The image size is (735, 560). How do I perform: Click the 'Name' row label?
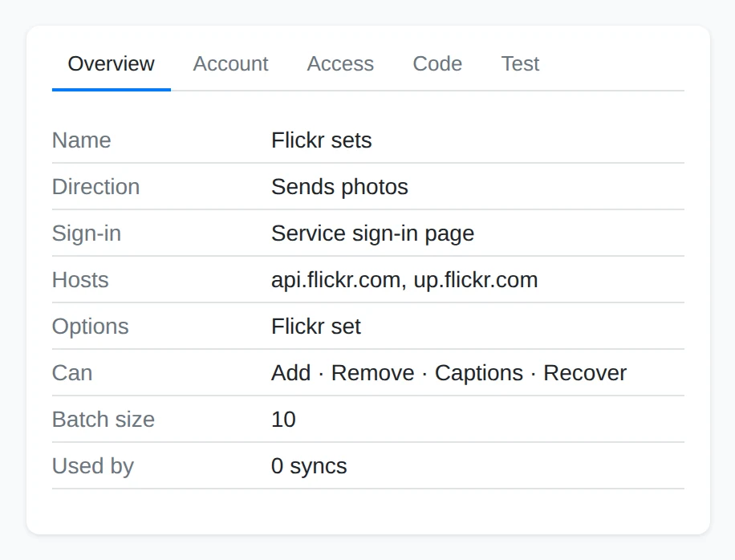[82, 140]
